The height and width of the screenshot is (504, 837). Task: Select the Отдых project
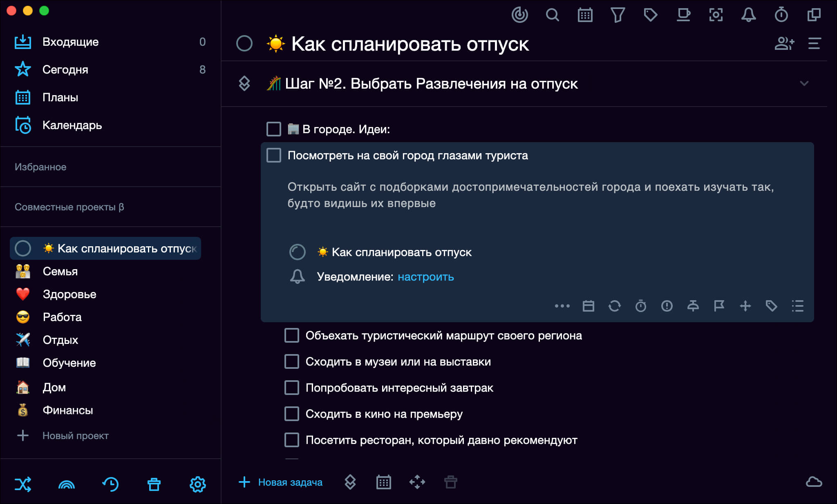point(105,340)
